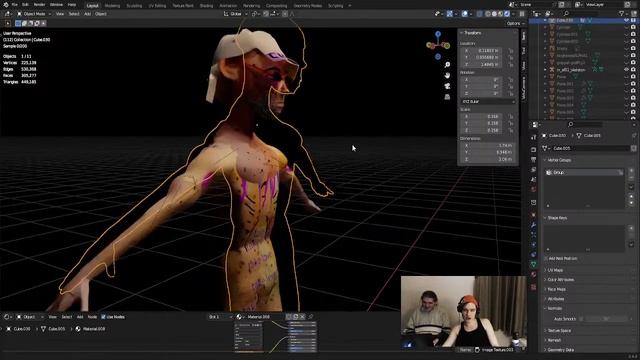Toggle pin icon in Properties breadcrumb row
The height and width of the screenshot is (360, 640).
[x=634, y=136]
